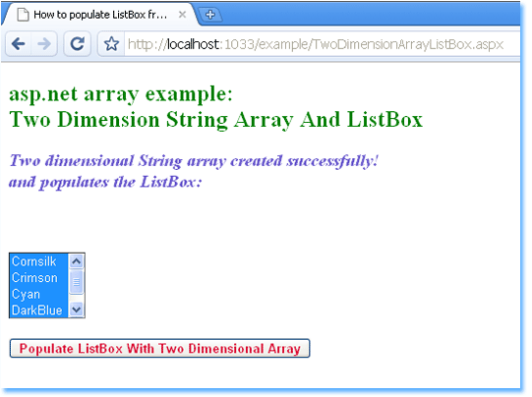Image resolution: width=532 pixels, height=397 pixels.
Task: Click the localhost address bar
Action: 321,44
